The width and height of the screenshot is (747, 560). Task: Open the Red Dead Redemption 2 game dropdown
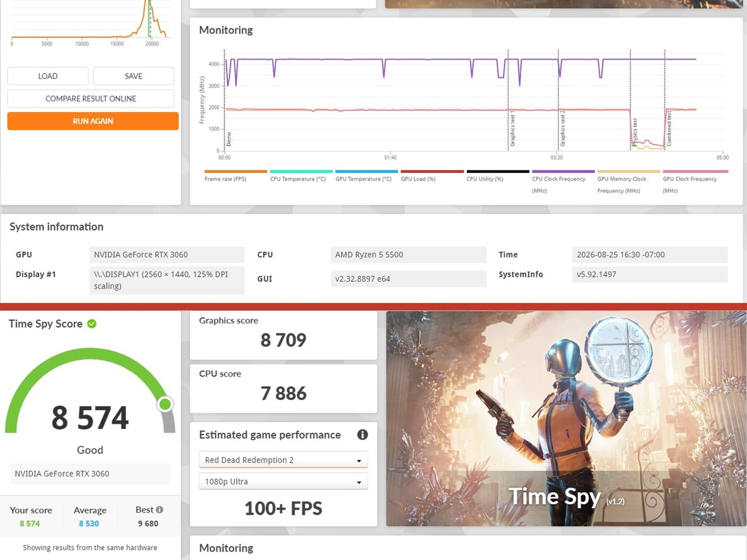click(x=283, y=460)
